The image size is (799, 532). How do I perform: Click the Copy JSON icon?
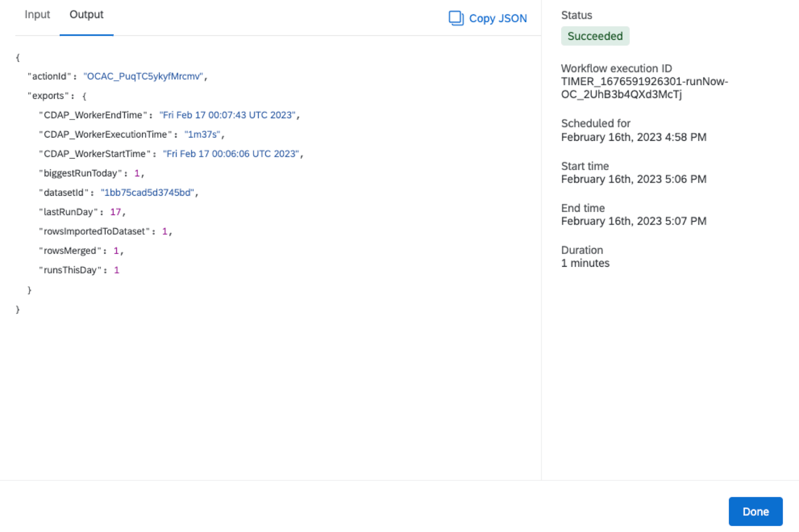click(456, 18)
